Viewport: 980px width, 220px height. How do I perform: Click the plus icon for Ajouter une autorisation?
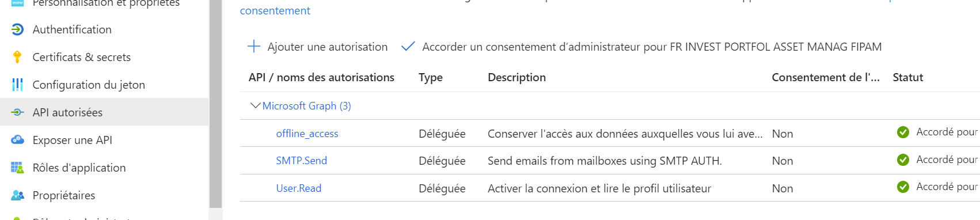coord(254,47)
